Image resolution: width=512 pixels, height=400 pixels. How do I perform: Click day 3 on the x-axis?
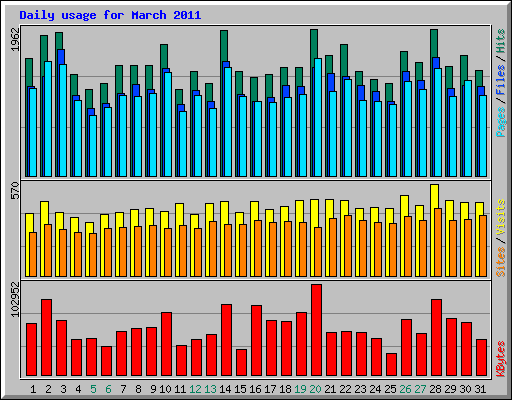[63, 389]
